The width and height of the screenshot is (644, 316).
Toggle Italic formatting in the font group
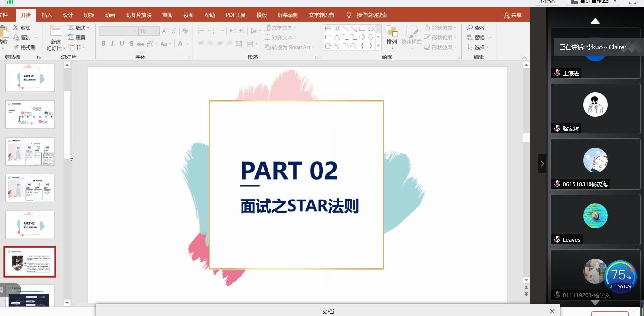pos(112,44)
